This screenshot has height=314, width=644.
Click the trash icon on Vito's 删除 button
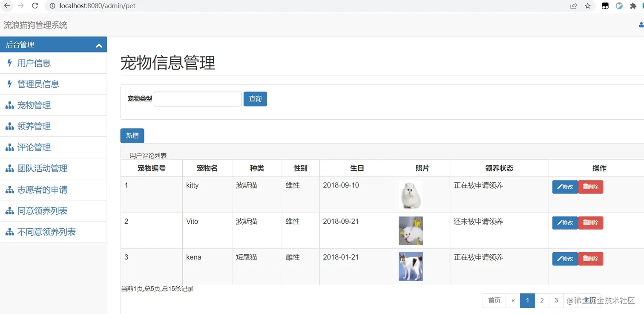pyautogui.click(x=585, y=222)
